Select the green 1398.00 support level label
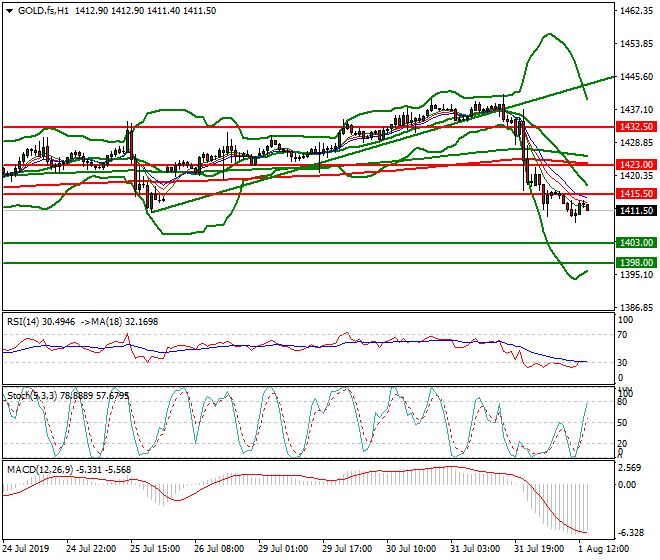 click(x=635, y=263)
